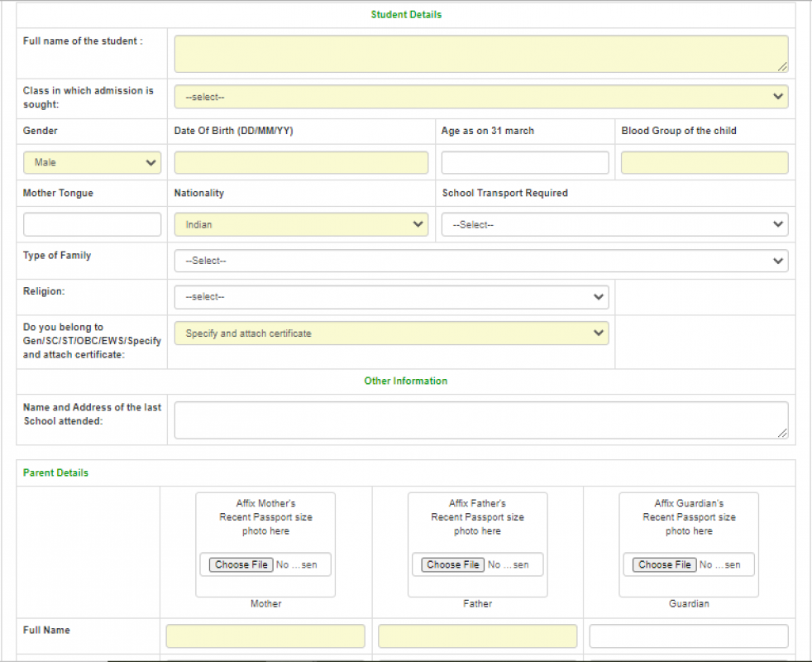
Task: Click the student full name text area
Action: (480, 54)
